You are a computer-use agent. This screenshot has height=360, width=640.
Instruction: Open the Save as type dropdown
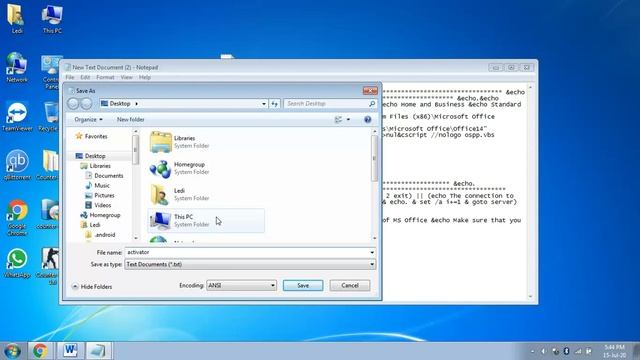[x=250, y=264]
